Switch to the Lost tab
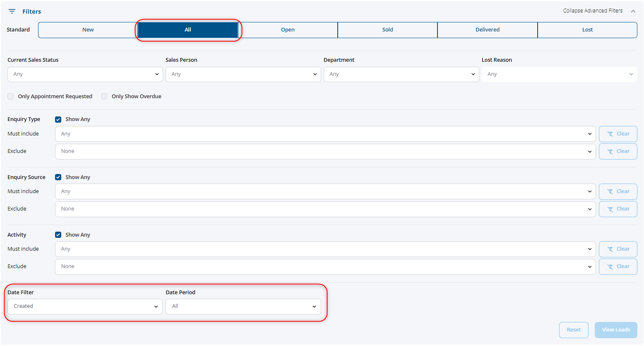Image resolution: width=644 pixels, height=346 pixels. pyautogui.click(x=587, y=30)
